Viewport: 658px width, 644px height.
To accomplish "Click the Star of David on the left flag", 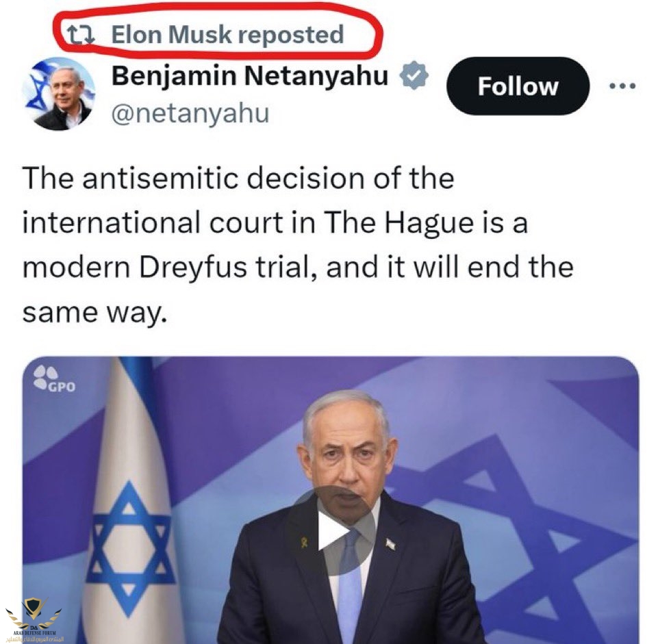I will (x=129, y=548).
